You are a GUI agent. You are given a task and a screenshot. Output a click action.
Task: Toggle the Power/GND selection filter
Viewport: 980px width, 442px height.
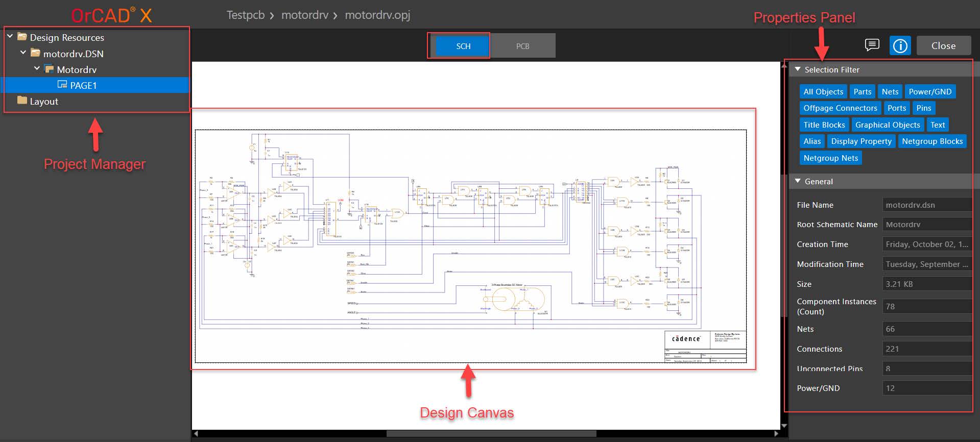tap(929, 92)
